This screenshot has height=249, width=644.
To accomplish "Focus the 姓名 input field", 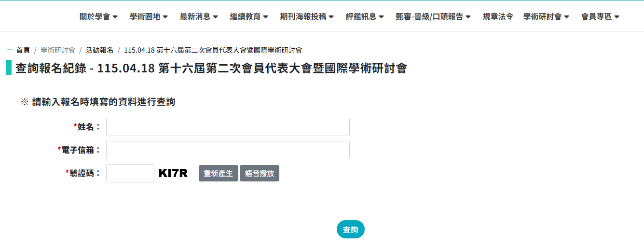I will click(x=228, y=127).
